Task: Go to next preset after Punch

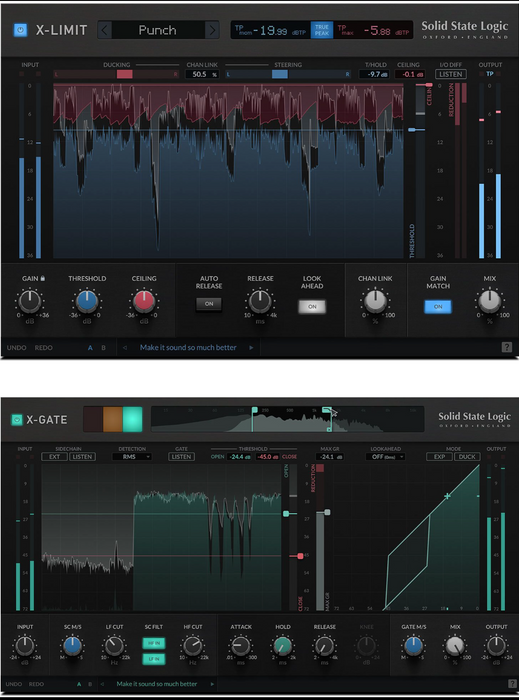Action: pyautogui.click(x=212, y=30)
